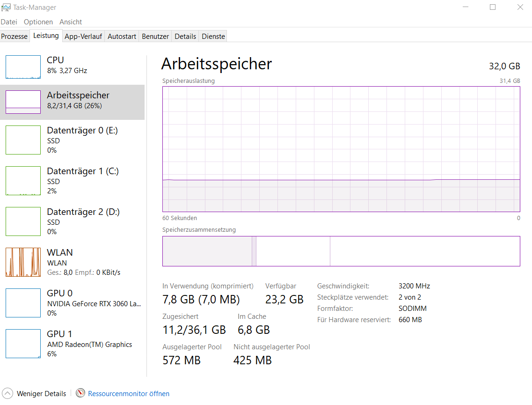The width and height of the screenshot is (532, 405).
Task: Click the Datenträger 1 (C:) label
Action: [x=83, y=171]
